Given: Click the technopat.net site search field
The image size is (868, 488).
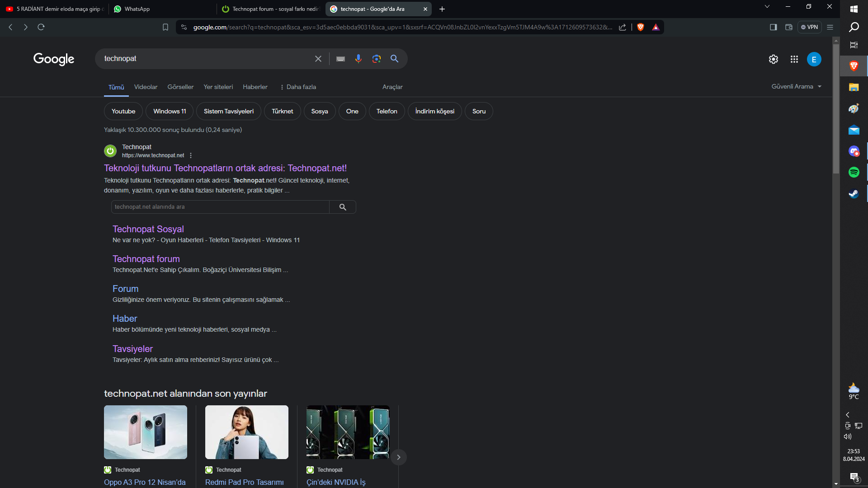Looking at the screenshot, I should tap(220, 207).
